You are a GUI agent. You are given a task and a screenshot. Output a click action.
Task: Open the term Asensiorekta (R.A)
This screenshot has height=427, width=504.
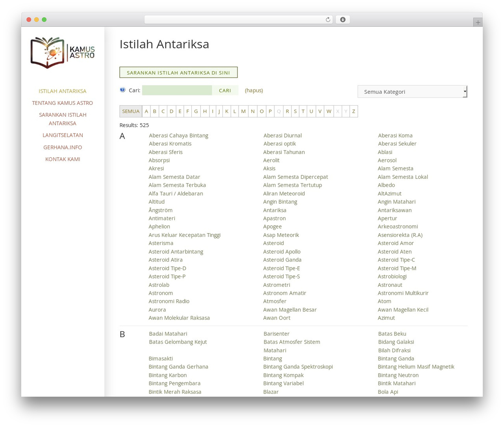click(400, 235)
